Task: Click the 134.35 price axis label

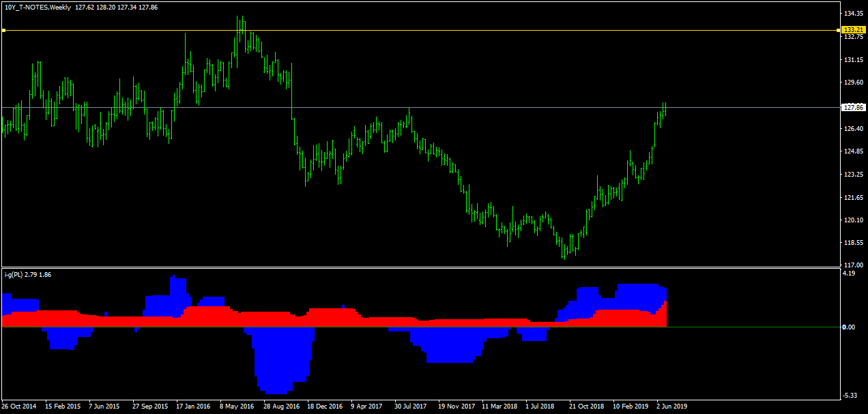Action: coord(854,14)
